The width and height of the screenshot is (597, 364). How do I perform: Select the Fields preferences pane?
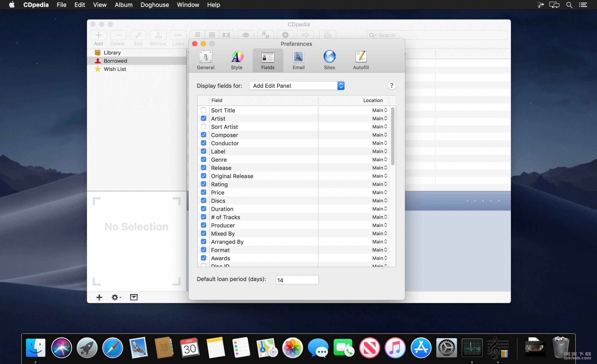click(268, 60)
